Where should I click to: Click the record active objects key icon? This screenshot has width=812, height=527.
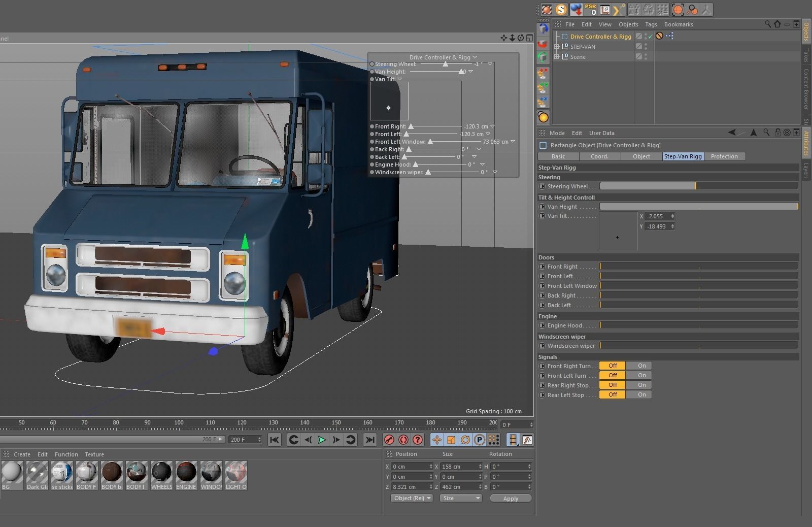point(389,440)
